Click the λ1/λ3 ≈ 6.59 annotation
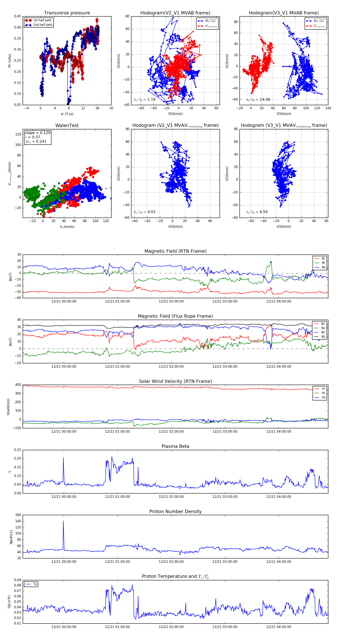351x644 pixels. [x=257, y=212]
